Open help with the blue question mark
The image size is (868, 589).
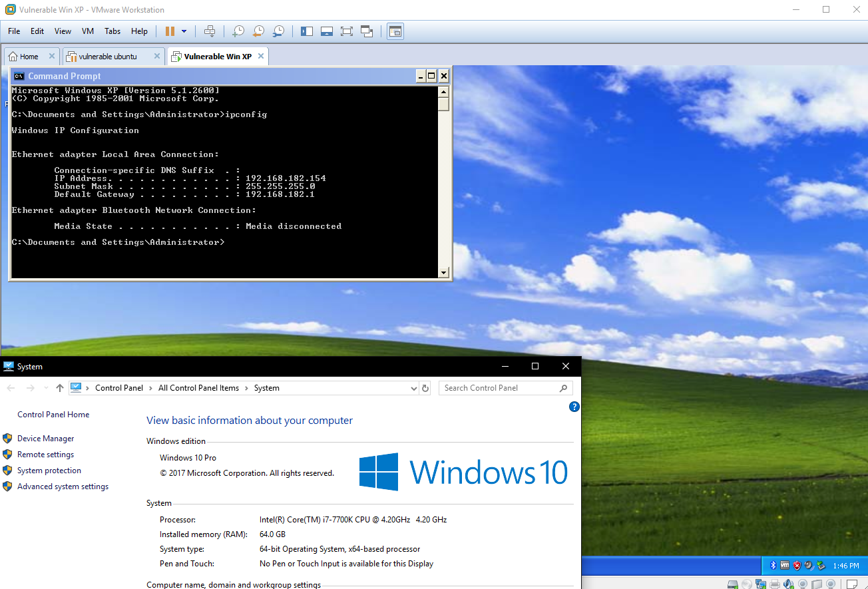[574, 407]
